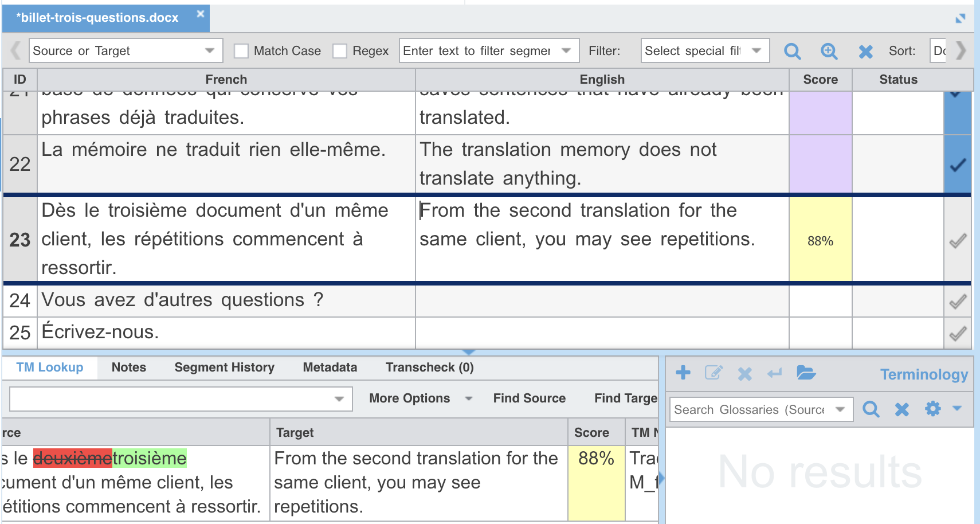Click the Find Source button

529,398
